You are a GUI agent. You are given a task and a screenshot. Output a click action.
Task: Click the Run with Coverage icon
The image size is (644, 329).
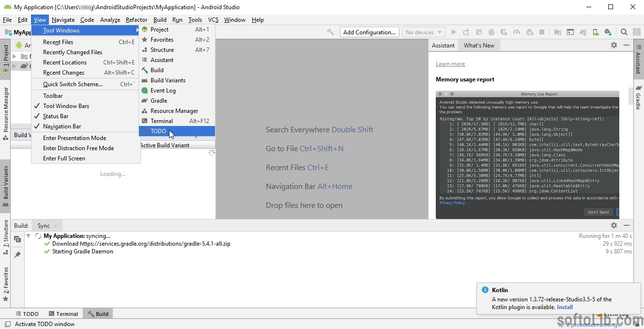coord(504,32)
